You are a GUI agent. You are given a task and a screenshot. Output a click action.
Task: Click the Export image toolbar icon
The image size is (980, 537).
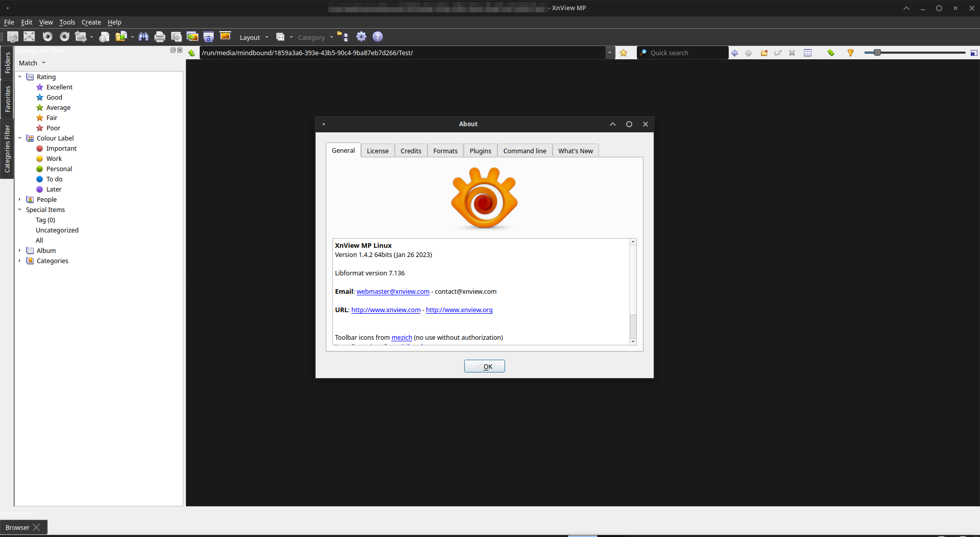click(x=193, y=37)
